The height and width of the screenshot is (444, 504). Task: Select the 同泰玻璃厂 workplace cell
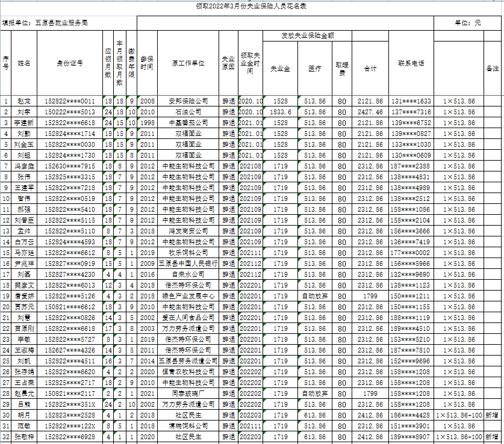[x=188, y=393]
